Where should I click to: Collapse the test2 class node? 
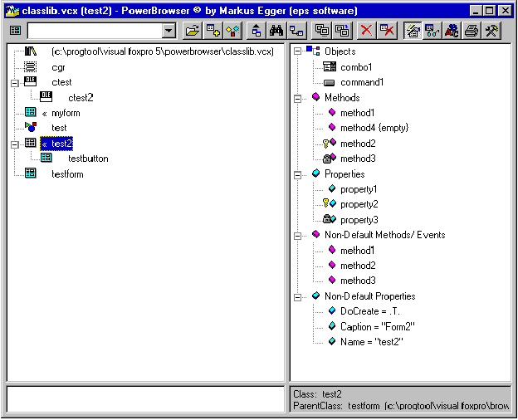click(x=14, y=143)
